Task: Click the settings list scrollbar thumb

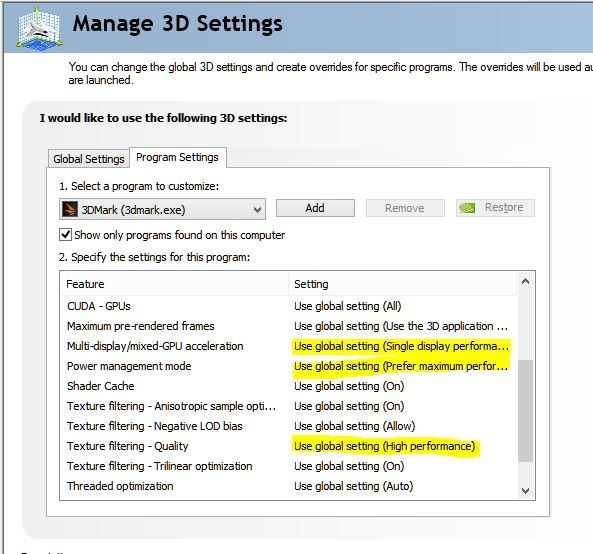Action: coord(525,411)
